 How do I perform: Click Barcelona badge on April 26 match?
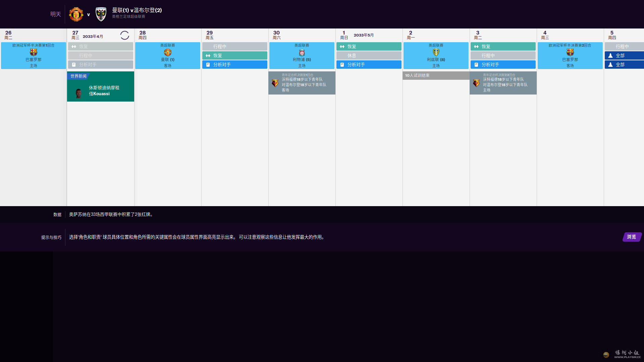(34, 52)
